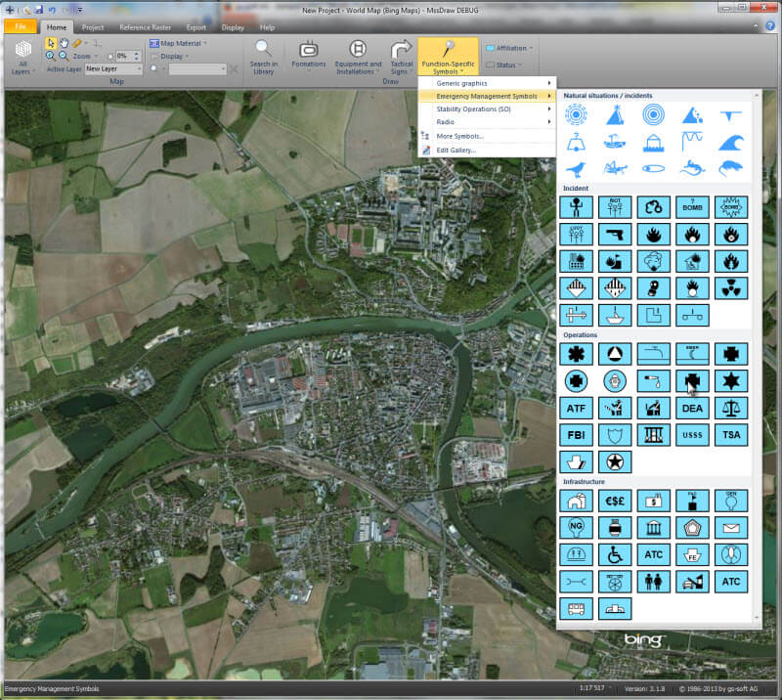Viewport: 782px width, 700px height.
Task: Choose the DEA operations symbol
Action: [692, 408]
